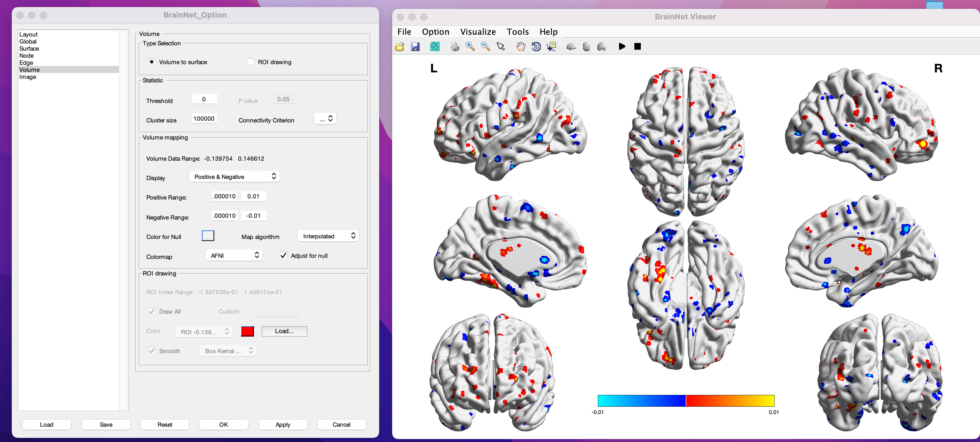980x442 pixels.
Task: Open the Display Positive & Negative dropdown
Action: (234, 177)
